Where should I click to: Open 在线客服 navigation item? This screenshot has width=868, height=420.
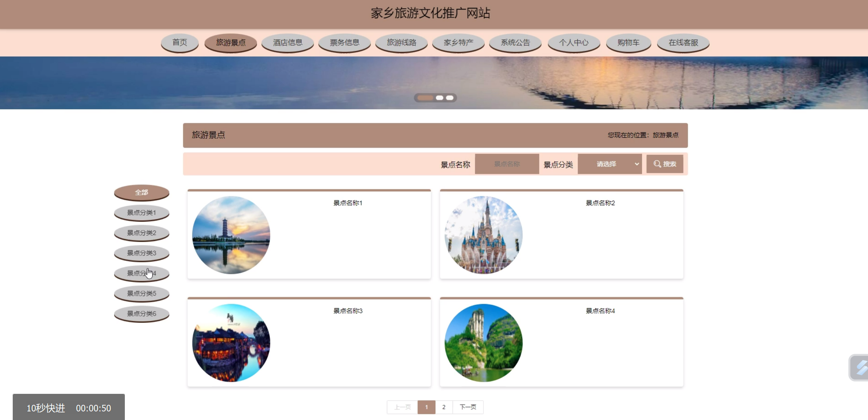click(x=683, y=43)
